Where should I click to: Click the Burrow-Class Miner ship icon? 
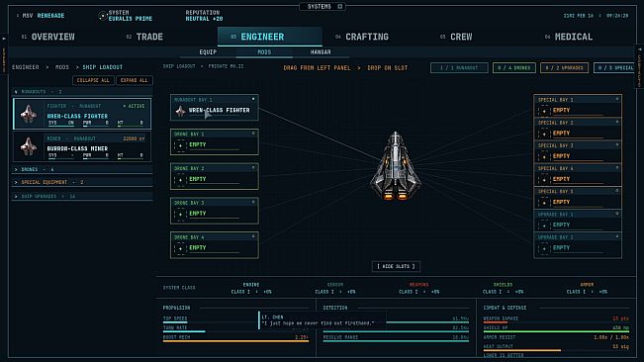29,146
